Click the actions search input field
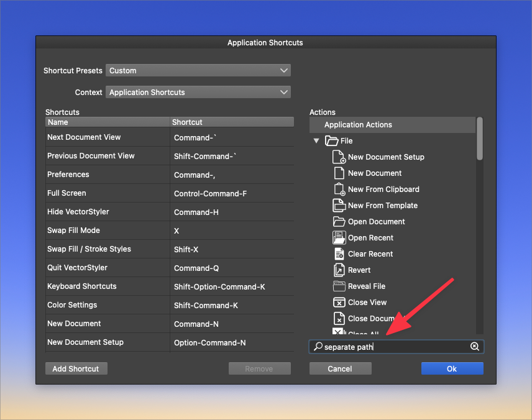Image resolution: width=532 pixels, height=420 pixels. point(395,347)
